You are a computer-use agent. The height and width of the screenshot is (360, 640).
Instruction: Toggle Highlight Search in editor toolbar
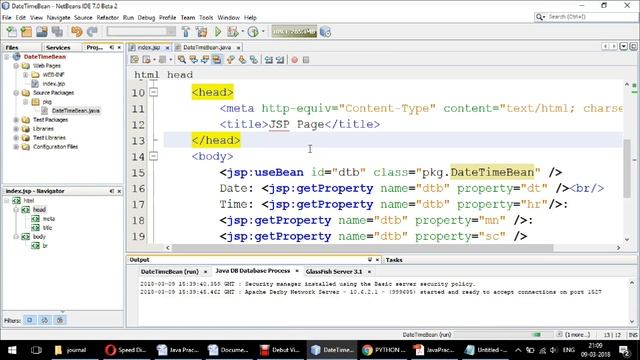click(217, 60)
